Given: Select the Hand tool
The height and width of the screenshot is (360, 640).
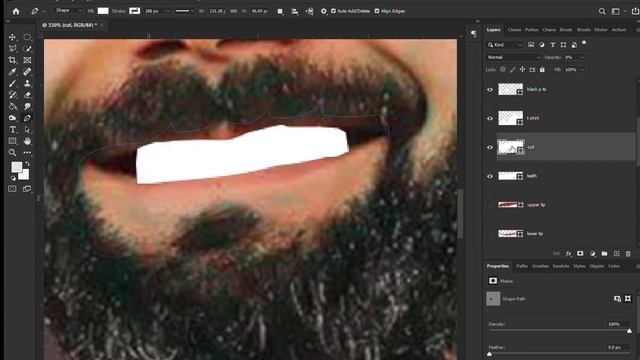Looking at the screenshot, I should [27, 141].
